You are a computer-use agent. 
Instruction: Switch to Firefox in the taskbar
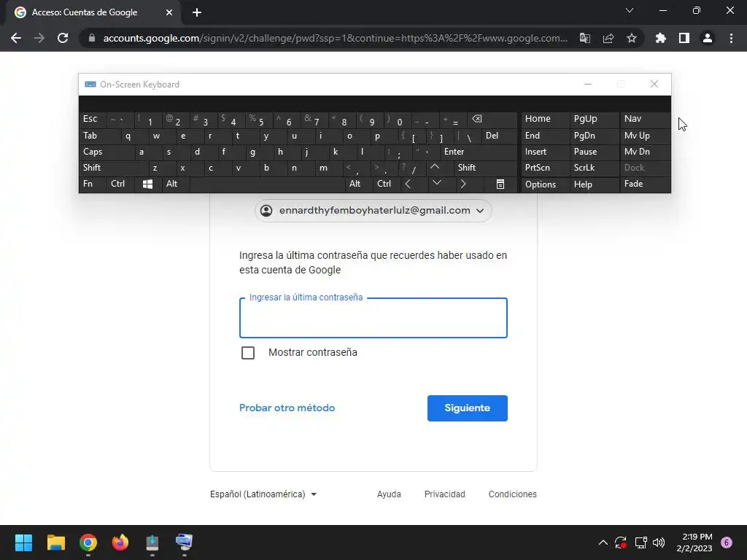point(120,542)
